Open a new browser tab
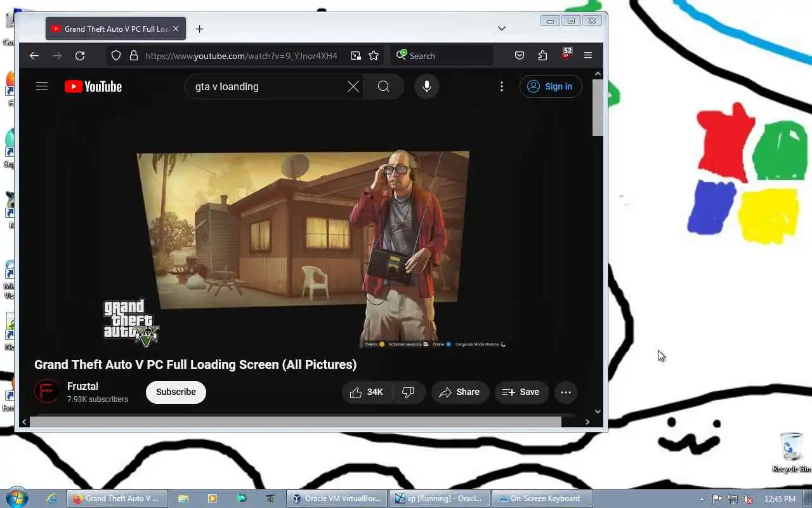This screenshot has width=812, height=508. click(199, 29)
